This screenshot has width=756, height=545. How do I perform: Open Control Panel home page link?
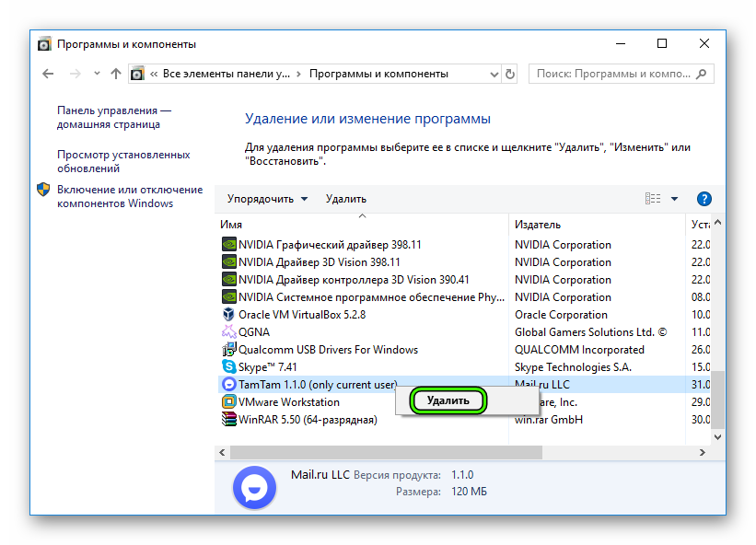coord(114,117)
